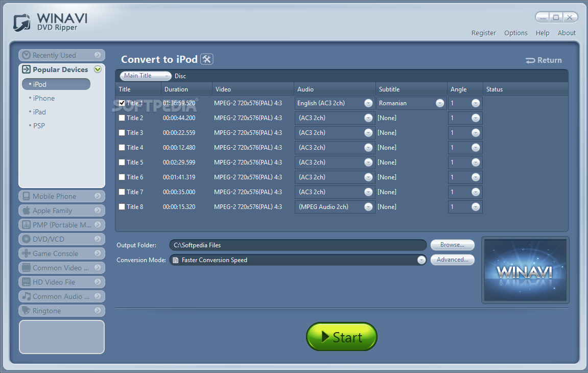Select iPad in Popular Devices
This screenshot has height=373, width=588.
[39, 112]
